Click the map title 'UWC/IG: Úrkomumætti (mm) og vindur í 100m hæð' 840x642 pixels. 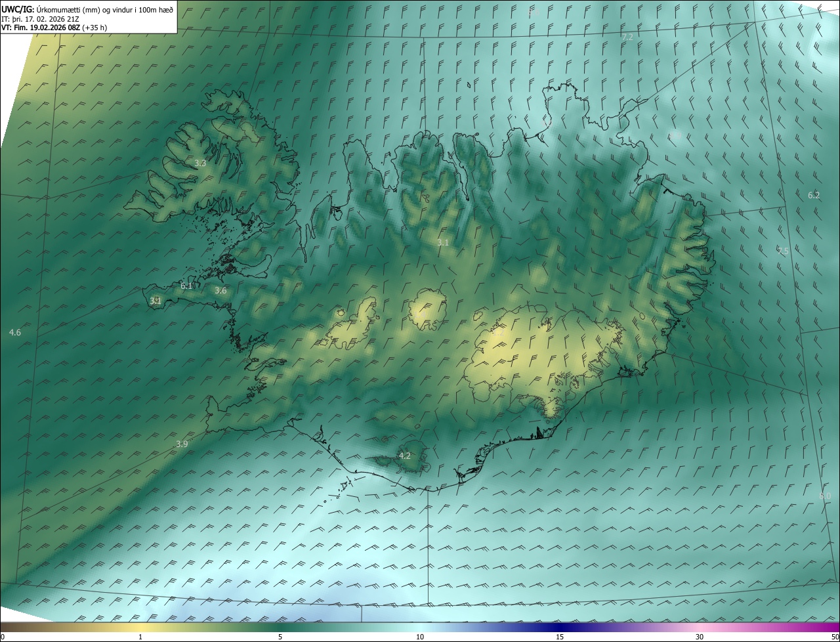click(x=87, y=9)
